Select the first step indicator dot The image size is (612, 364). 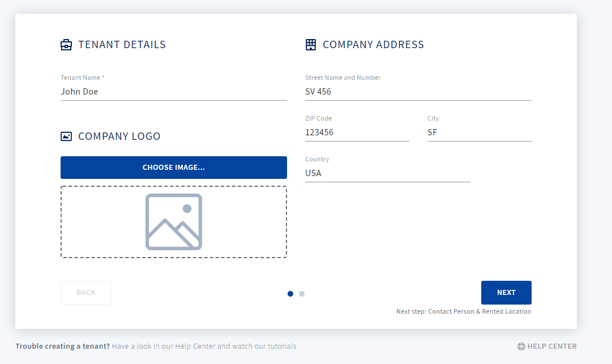click(x=290, y=294)
